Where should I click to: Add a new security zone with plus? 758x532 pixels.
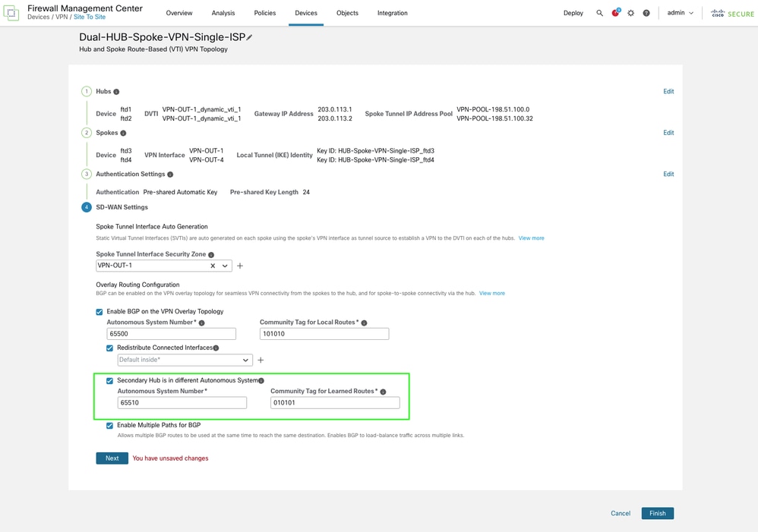240,266
